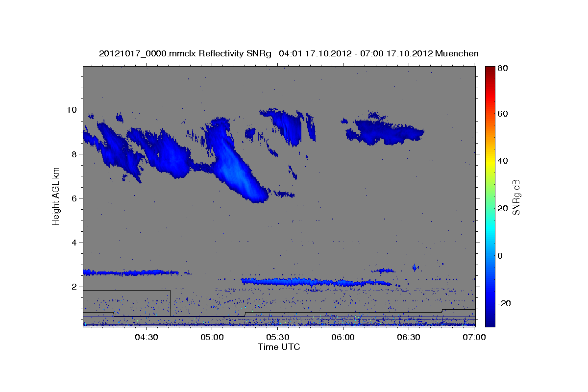This screenshot has width=588, height=392.
Task: Click the dark blue bottom of colorbar
Action: point(490,318)
